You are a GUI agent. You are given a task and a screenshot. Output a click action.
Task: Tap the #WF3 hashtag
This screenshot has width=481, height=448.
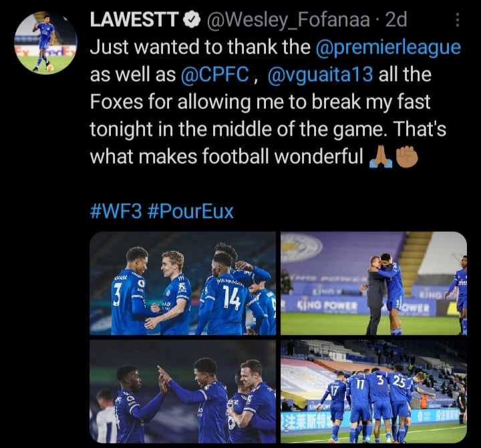116,211
